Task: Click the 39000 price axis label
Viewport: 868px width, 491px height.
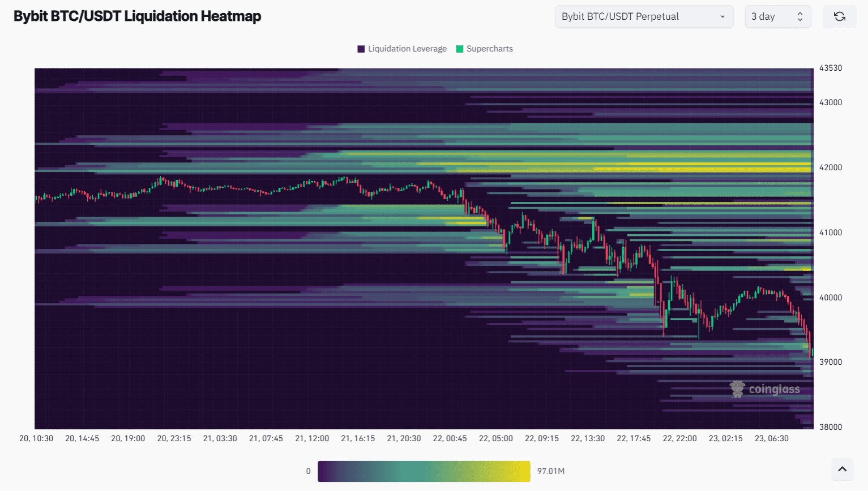Action: pos(831,362)
